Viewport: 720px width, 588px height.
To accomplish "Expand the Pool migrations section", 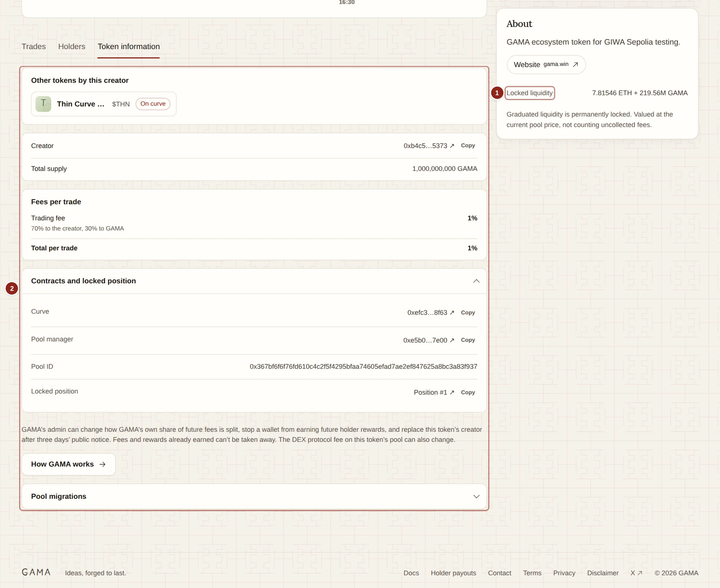I will (x=254, y=497).
